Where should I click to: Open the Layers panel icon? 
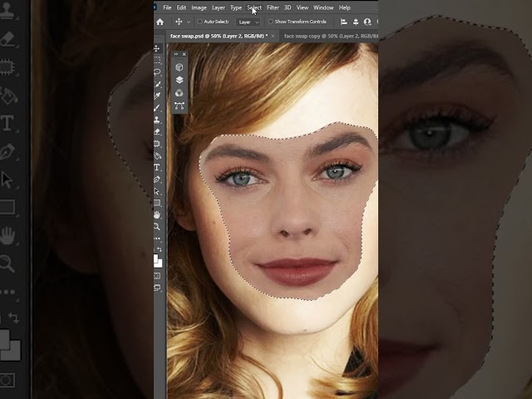(x=180, y=80)
